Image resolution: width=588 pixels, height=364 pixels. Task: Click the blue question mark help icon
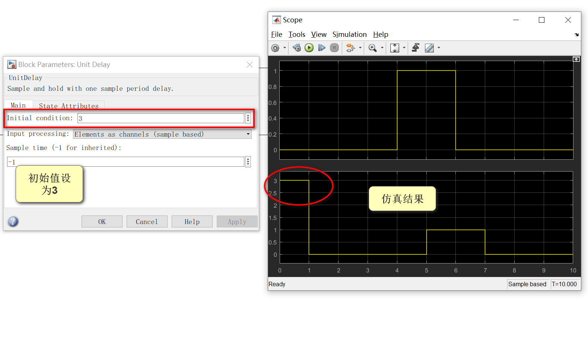click(13, 221)
